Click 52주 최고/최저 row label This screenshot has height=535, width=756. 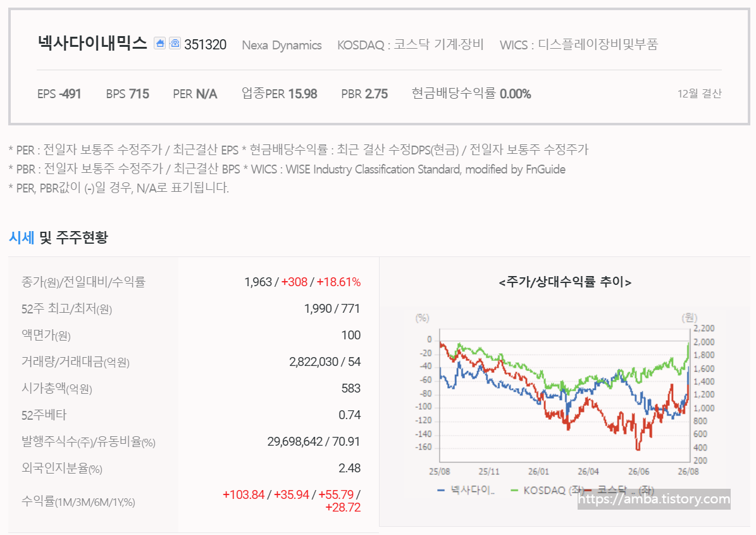pos(66,309)
